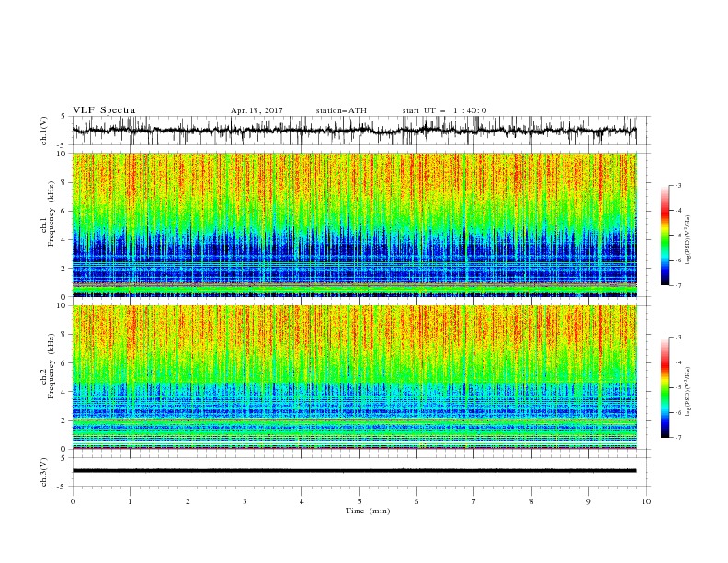Click the "-5" tick on ch.1(V) axis
The width and height of the screenshot is (728, 563).
pos(62,145)
